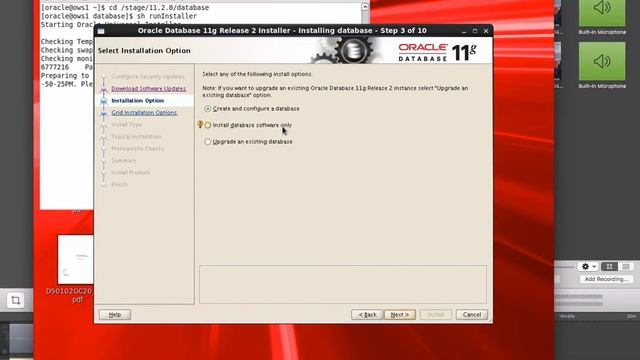This screenshot has width=640, height=360.
Task: Click the 'Select Installation Option' heading
Action: [x=144, y=51]
